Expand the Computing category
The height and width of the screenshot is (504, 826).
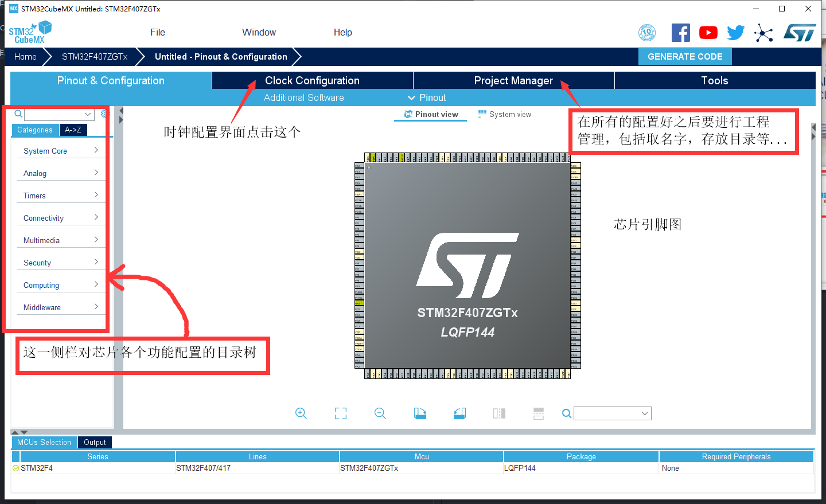coord(61,285)
